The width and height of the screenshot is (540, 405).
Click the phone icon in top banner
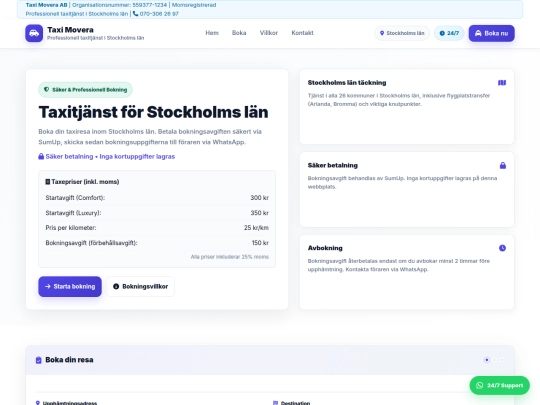pos(135,14)
